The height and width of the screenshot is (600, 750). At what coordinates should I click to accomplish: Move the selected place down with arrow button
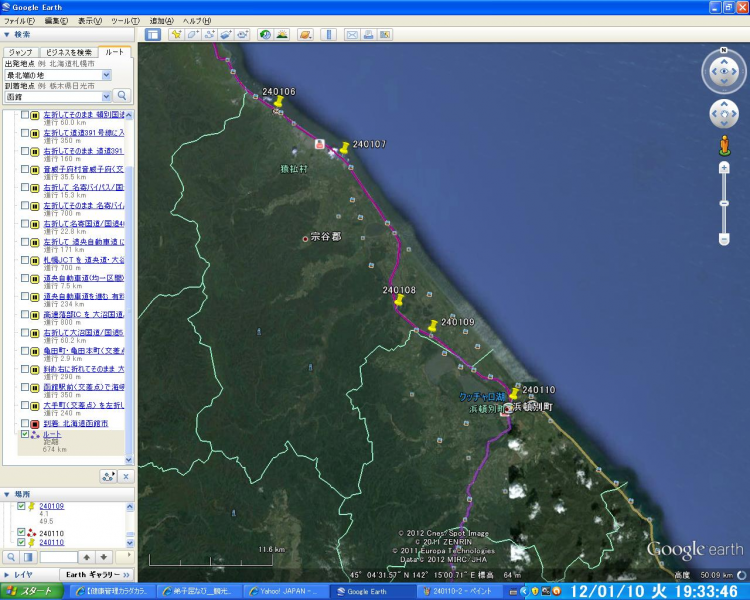click(x=104, y=557)
